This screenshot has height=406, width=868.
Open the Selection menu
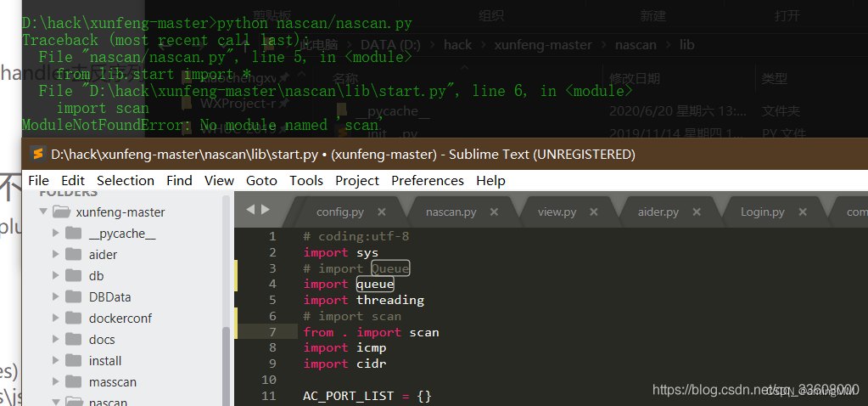coord(126,181)
